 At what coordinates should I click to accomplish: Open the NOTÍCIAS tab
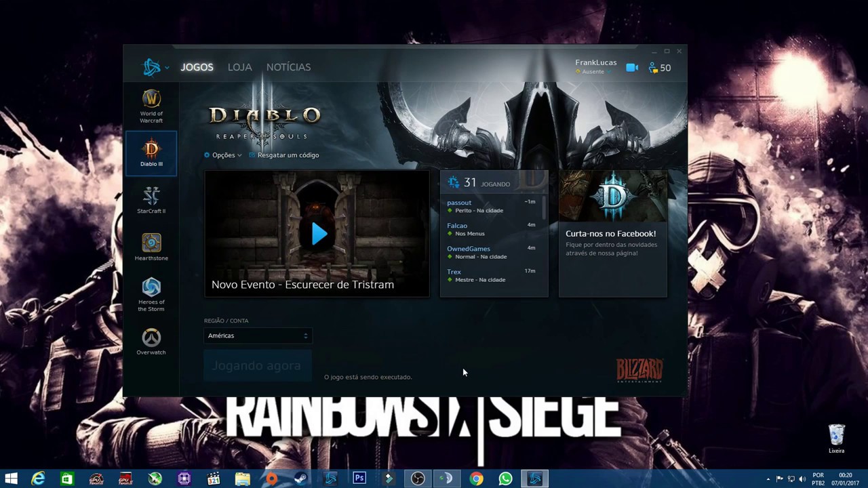(x=288, y=67)
